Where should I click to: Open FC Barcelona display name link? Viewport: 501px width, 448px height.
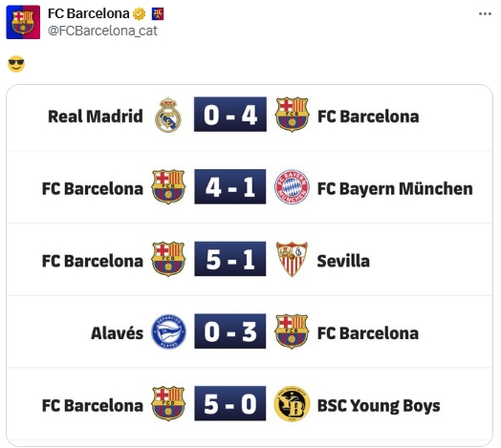click(x=89, y=13)
